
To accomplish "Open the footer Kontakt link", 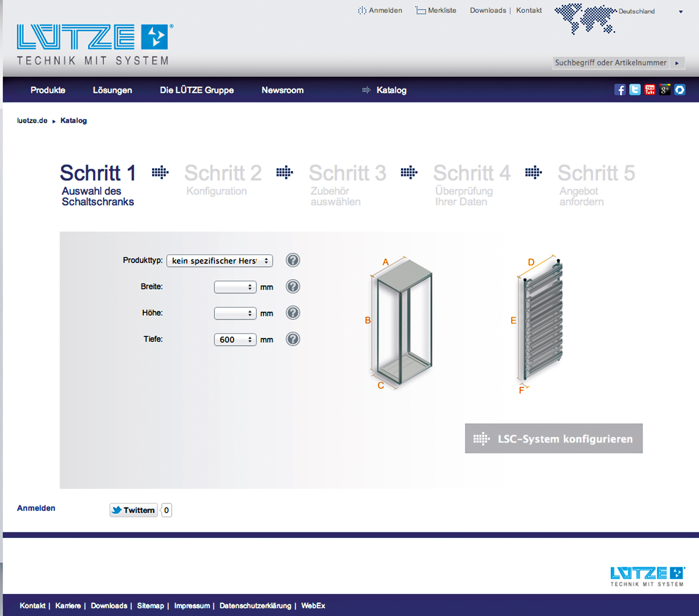I will pos(33,605).
